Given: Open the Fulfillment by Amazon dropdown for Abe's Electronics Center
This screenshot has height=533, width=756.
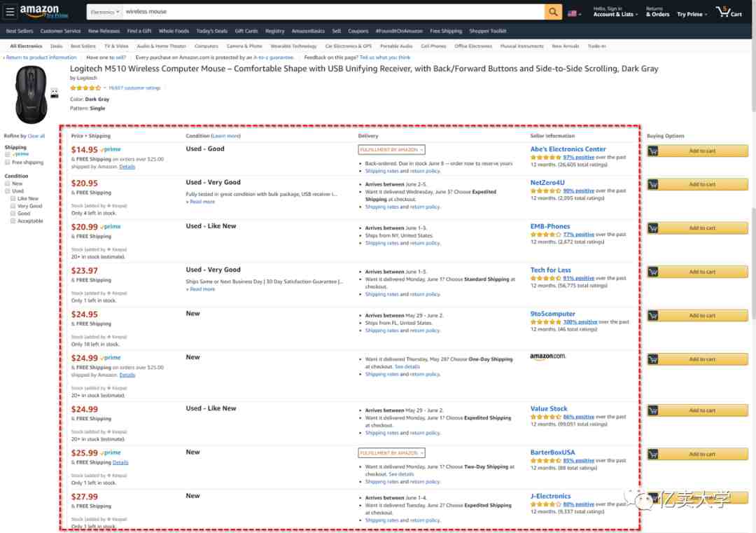Looking at the screenshot, I should [391, 150].
